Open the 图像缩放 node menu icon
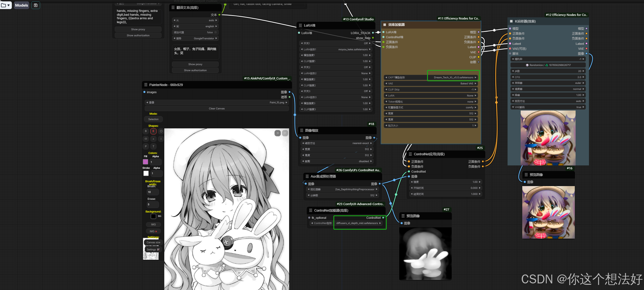Image resolution: width=644 pixels, height=290 pixels. [302, 130]
